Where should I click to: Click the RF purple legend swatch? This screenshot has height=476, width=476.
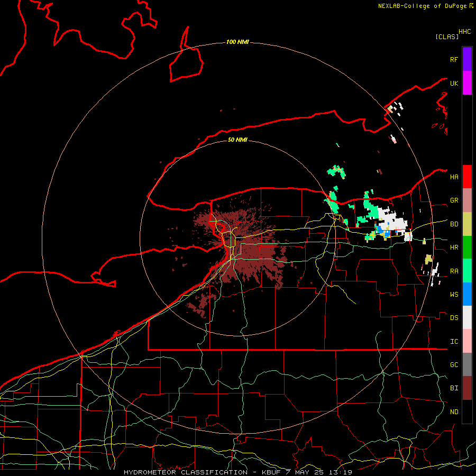point(467,59)
